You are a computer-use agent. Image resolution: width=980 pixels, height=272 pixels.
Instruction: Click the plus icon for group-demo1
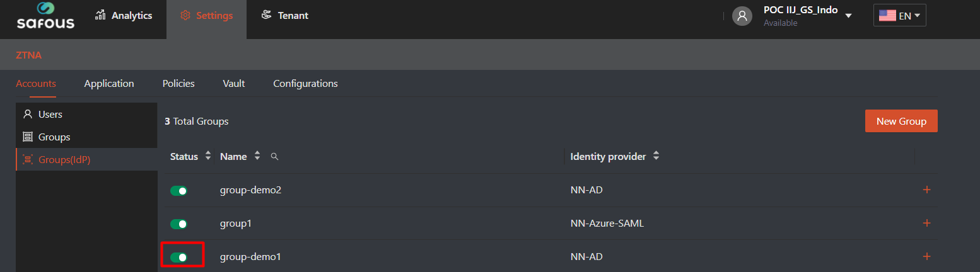coord(926,256)
